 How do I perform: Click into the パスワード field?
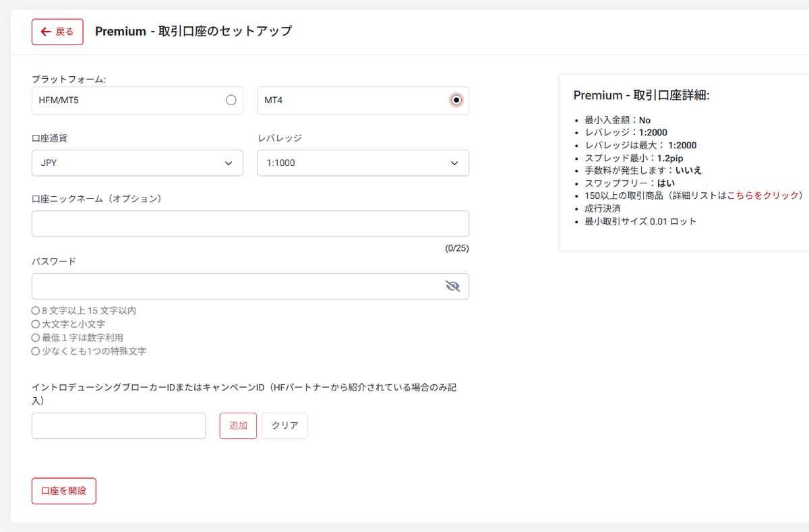(x=236, y=287)
